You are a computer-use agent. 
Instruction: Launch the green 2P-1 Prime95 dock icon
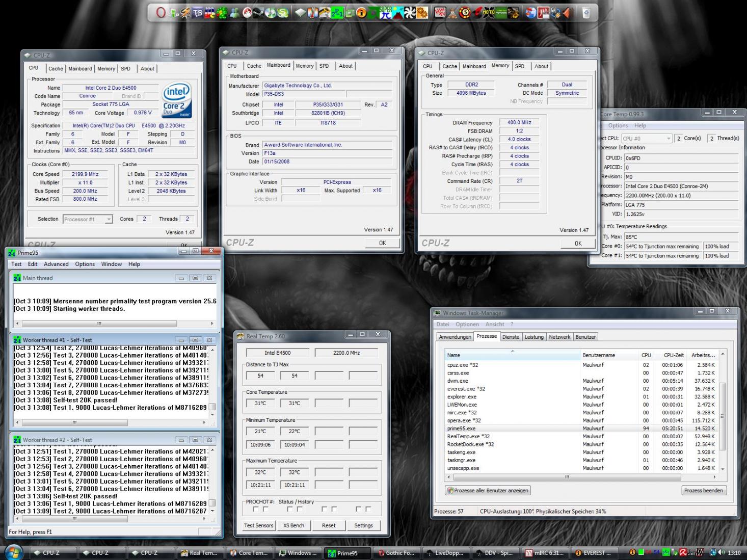(337, 13)
